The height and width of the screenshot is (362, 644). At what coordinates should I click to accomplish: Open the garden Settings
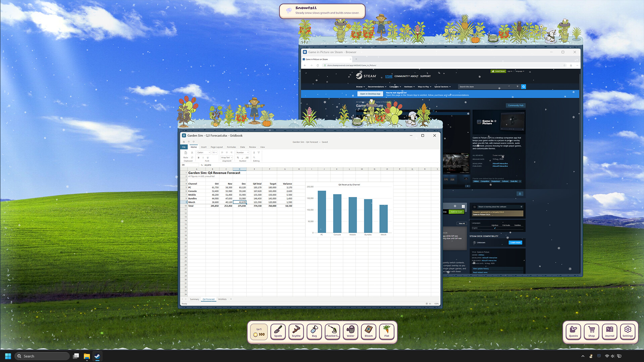(x=628, y=331)
